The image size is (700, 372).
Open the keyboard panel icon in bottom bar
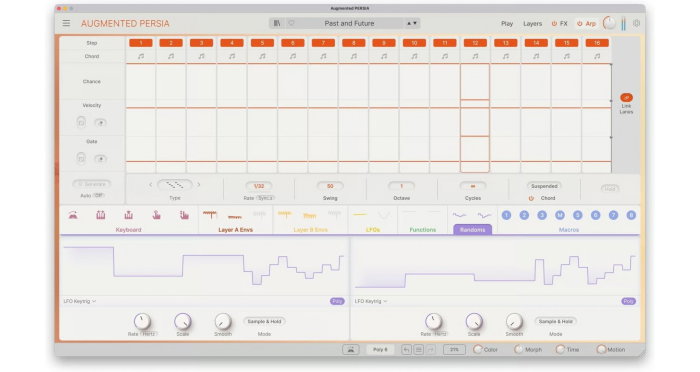351,350
